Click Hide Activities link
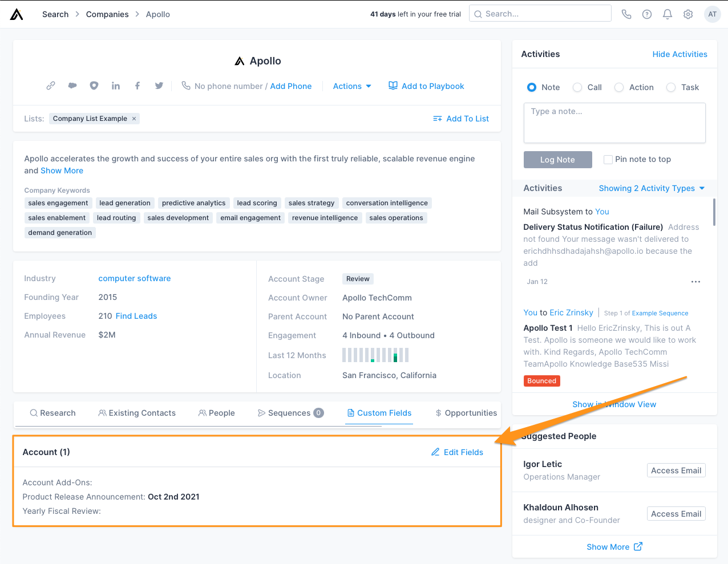This screenshot has width=728, height=564. click(x=680, y=54)
